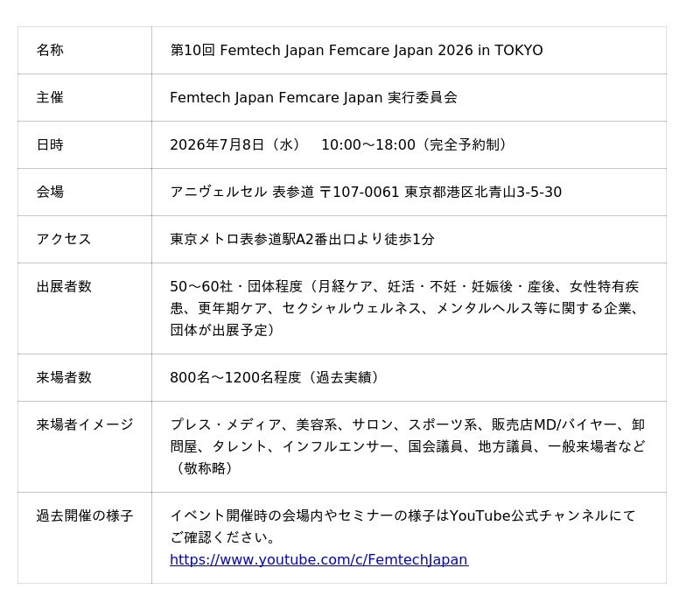Click the 来場者数 row label
The width and height of the screenshot is (700, 610).
[63, 377]
